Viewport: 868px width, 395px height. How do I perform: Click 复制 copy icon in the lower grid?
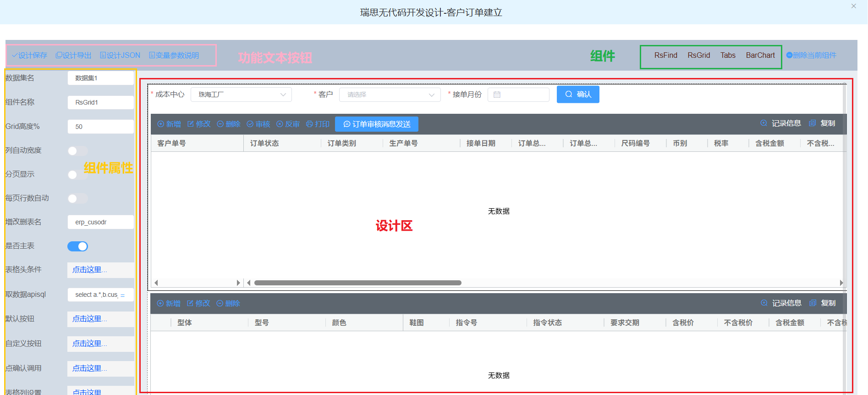[x=813, y=303]
